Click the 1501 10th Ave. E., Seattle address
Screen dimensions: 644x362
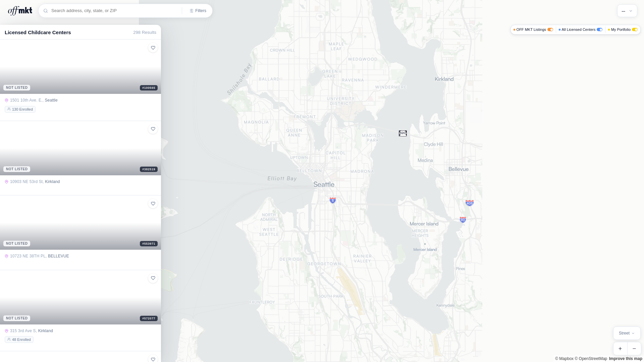tap(34, 100)
